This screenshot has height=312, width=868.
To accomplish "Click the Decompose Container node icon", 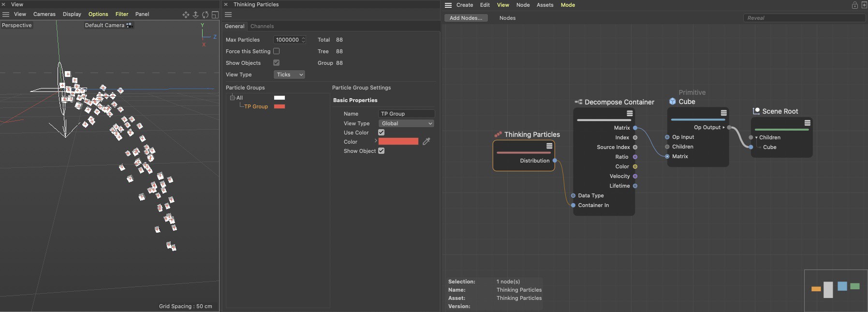I will (x=578, y=102).
